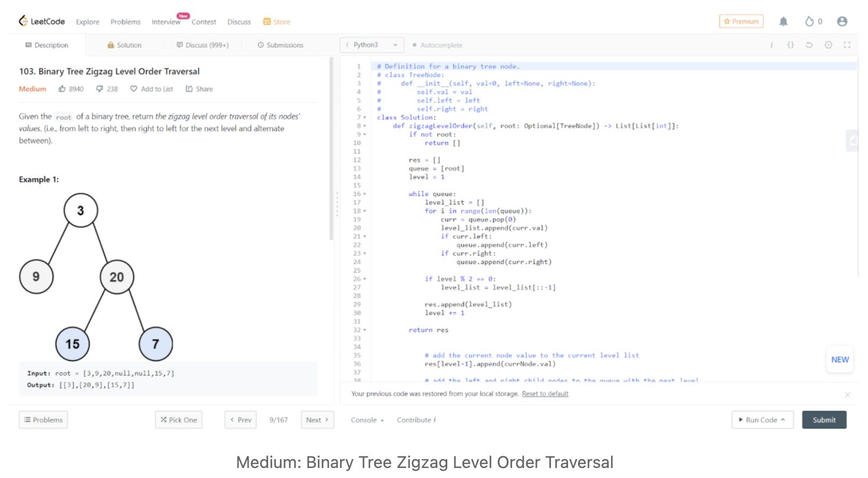This screenshot has width=868, height=478.
Task: Upvote the problem with thumbs up
Action: (62, 89)
